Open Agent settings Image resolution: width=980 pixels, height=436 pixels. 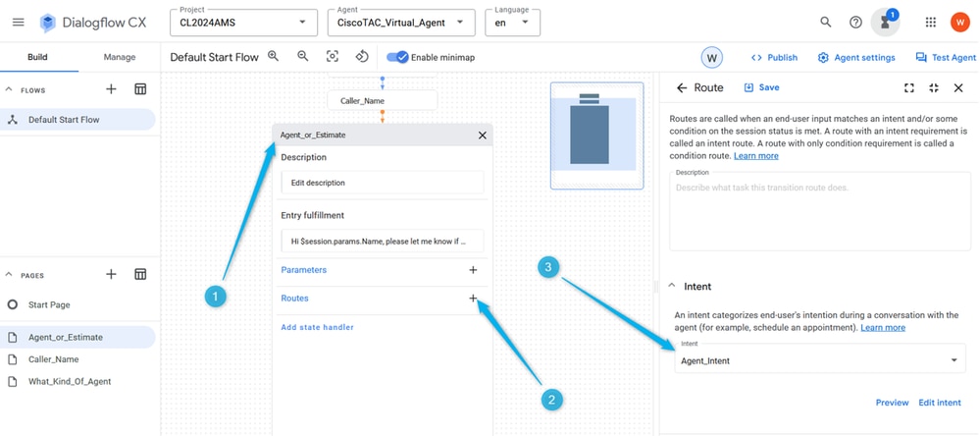(856, 58)
